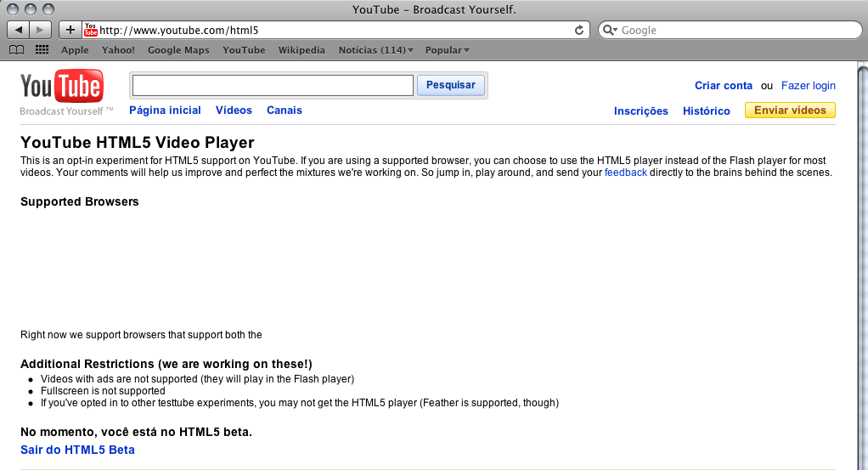Follow the feedback link in the paragraph
This screenshot has height=470, width=868.
coord(626,173)
